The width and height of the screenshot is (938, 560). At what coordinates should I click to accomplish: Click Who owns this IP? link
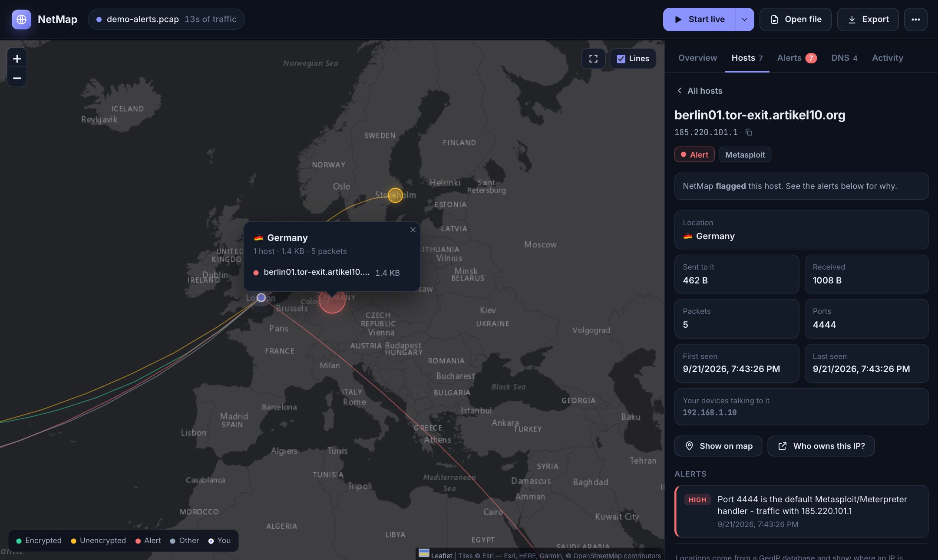tap(821, 446)
